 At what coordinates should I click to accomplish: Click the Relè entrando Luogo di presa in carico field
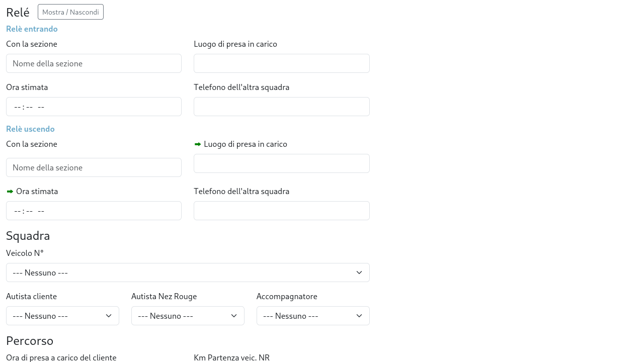(x=281, y=63)
